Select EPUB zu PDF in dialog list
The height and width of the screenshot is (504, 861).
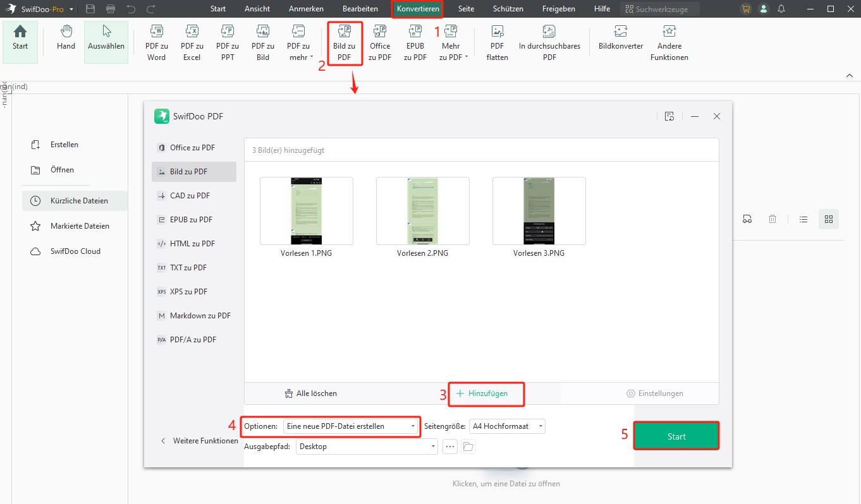(x=194, y=220)
